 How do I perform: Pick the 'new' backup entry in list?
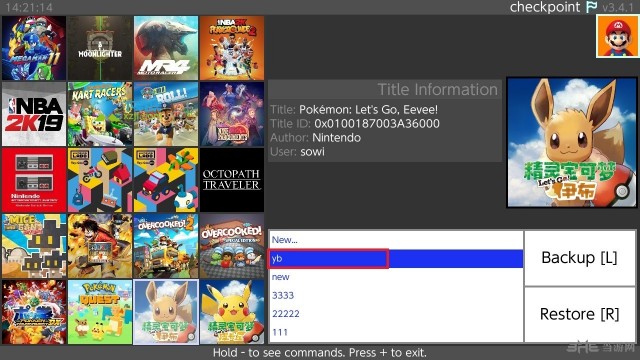396,277
